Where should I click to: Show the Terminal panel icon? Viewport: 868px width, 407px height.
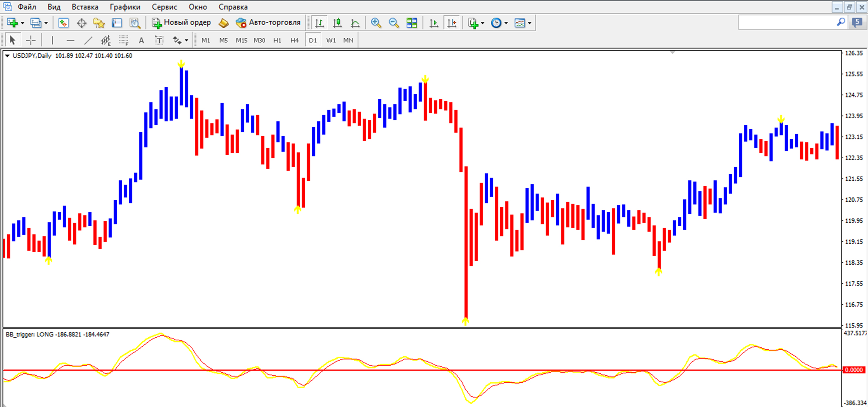point(117,23)
